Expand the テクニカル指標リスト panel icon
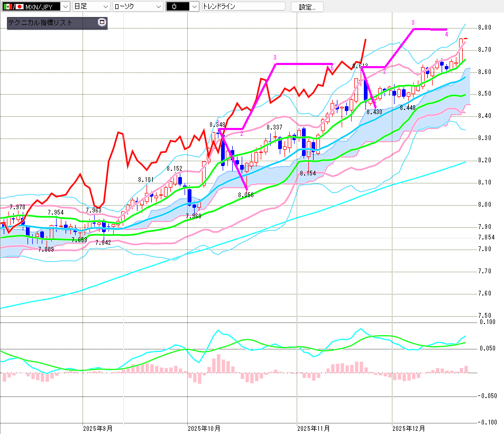Viewport: 504px width, 434px height. [x=102, y=23]
